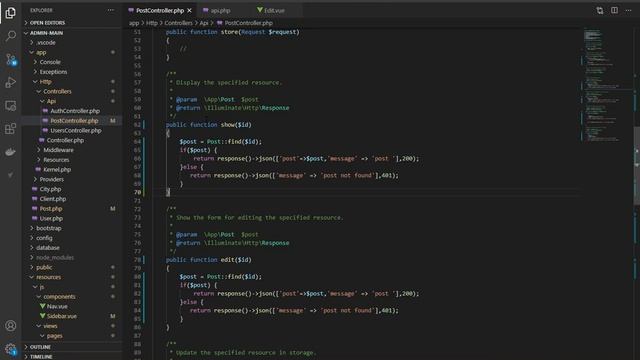Click the Api breadcrumb segment
This screenshot has width=640, height=360.
coord(204,23)
